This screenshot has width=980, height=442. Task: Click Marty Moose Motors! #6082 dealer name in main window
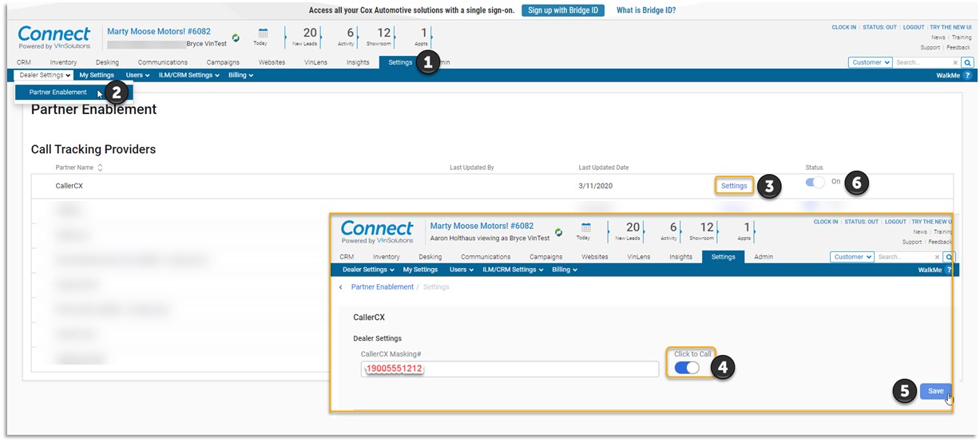tap(159, 31)
